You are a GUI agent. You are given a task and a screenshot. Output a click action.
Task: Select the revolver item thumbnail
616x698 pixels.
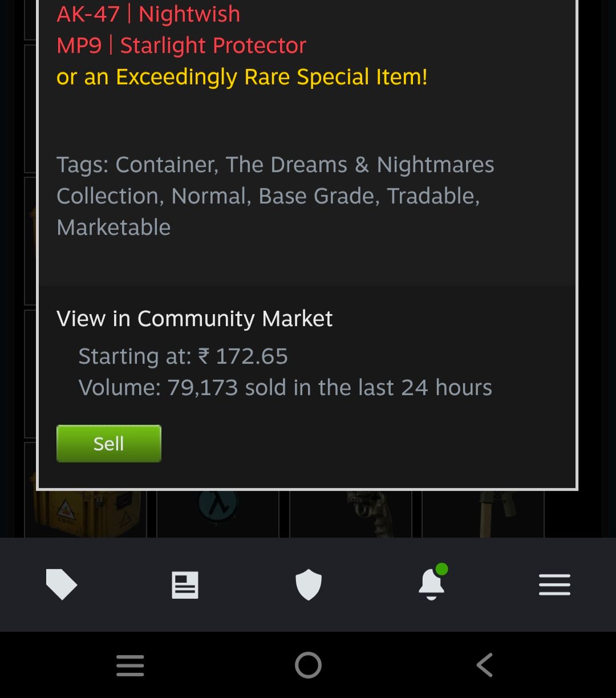click(350, 514)
